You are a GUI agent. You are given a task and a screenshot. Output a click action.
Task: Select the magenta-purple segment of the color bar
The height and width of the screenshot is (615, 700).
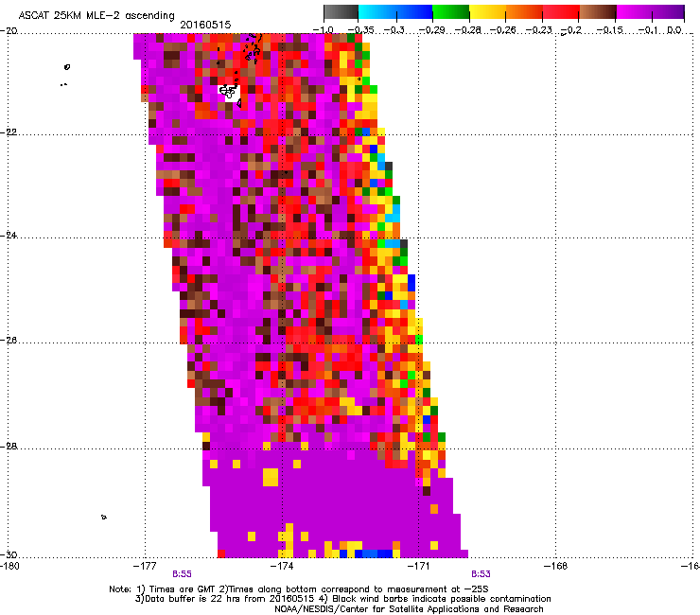[651, 11]
